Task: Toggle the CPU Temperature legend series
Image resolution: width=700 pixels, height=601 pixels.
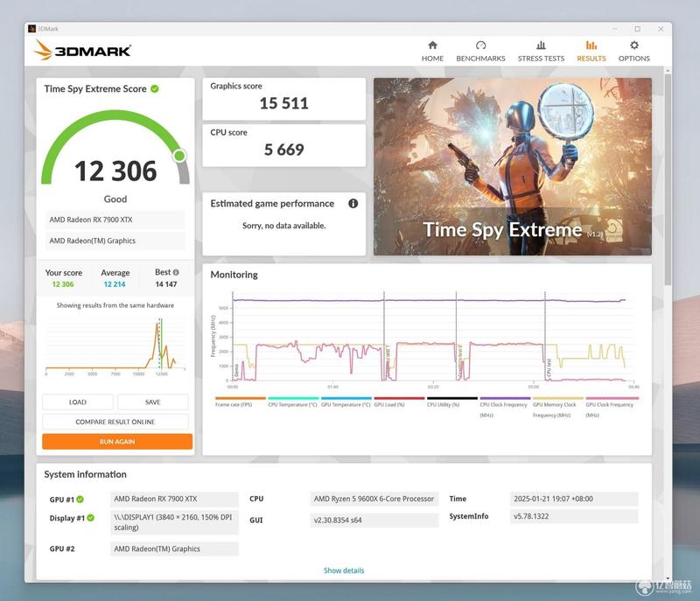Action: (x=293, y=402)
